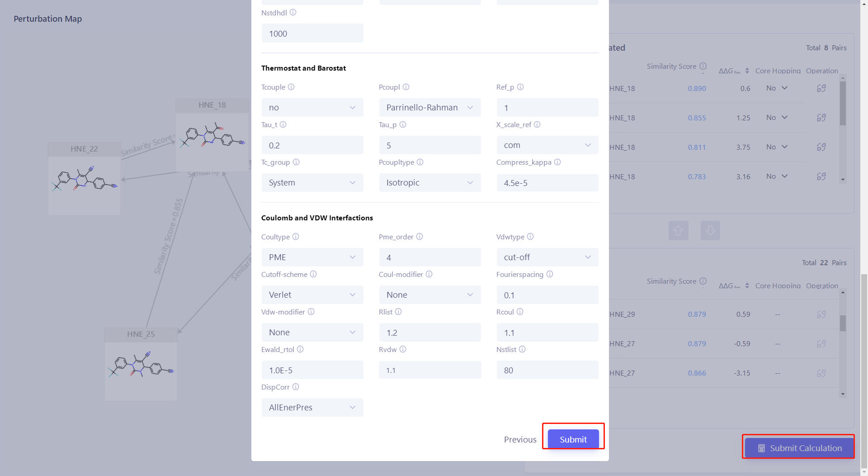Click the info icon beside Similarity Score header
868x476 pixels.
[703, 66]
